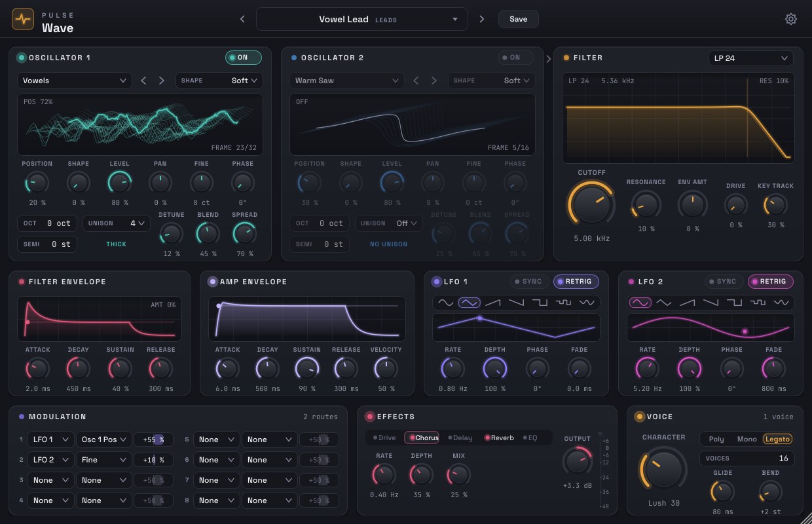Load next preset with right arrow
Screen dimensions: 812x524
(x=482, y=19)
